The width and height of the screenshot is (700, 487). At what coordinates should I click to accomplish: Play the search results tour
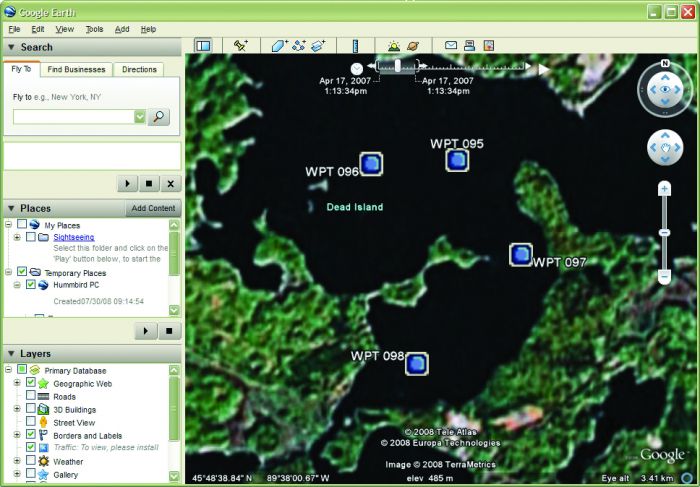128,183
